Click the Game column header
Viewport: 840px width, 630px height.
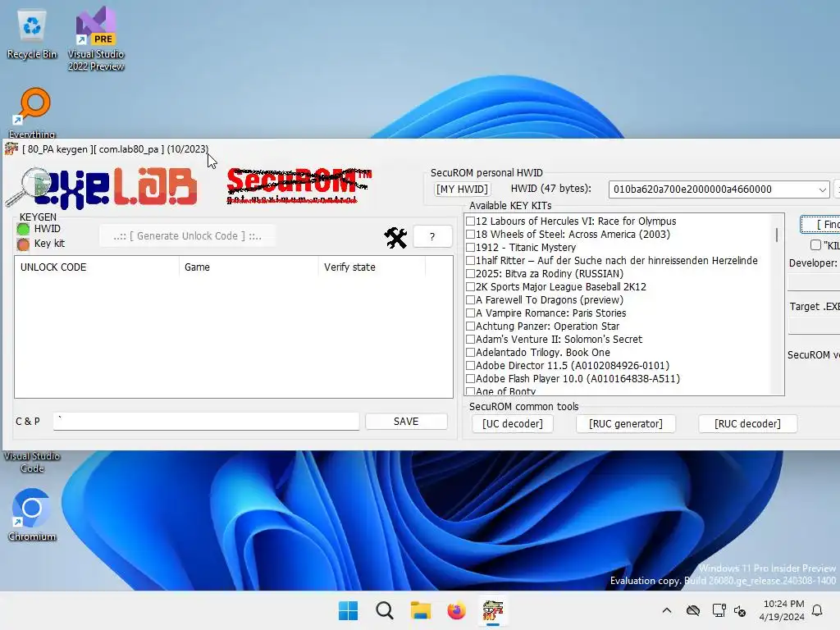click(x=249, y=267)
